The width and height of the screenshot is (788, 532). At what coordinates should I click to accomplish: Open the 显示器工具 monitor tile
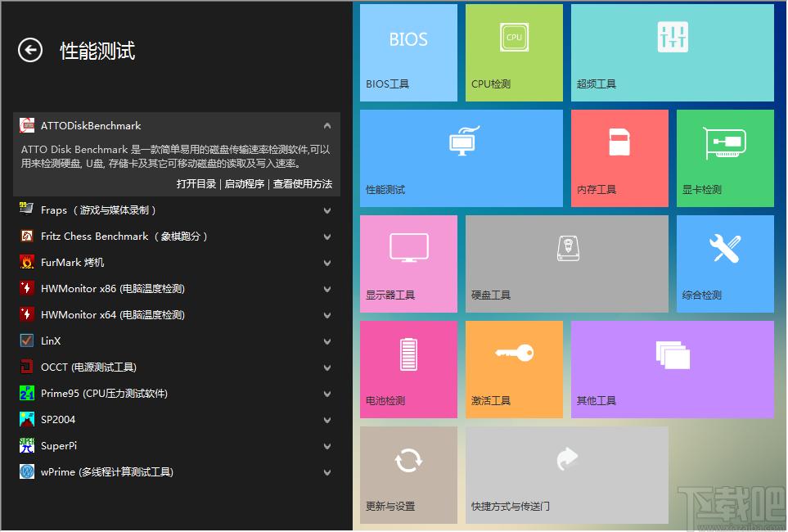pyautogui.click(x=408, y=264)
